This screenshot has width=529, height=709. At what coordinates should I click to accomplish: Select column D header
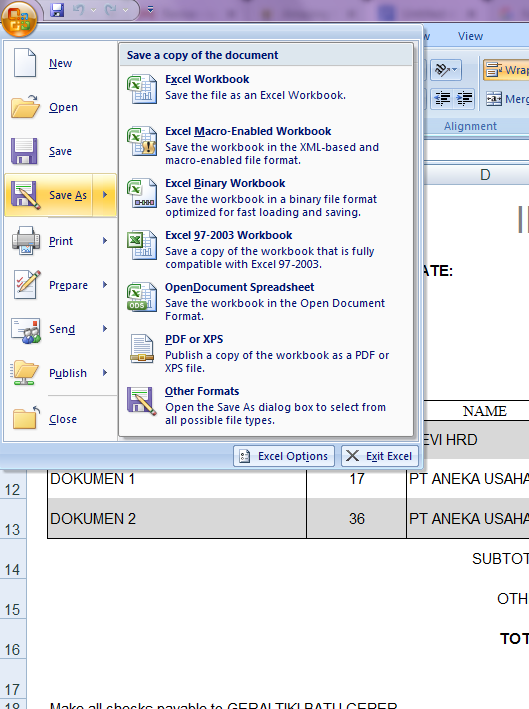(484, 175)
